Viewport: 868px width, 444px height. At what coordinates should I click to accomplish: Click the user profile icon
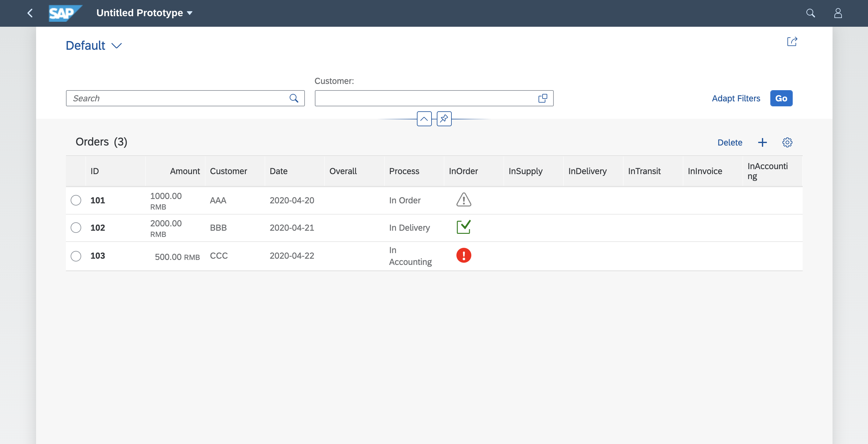point(838,13)
